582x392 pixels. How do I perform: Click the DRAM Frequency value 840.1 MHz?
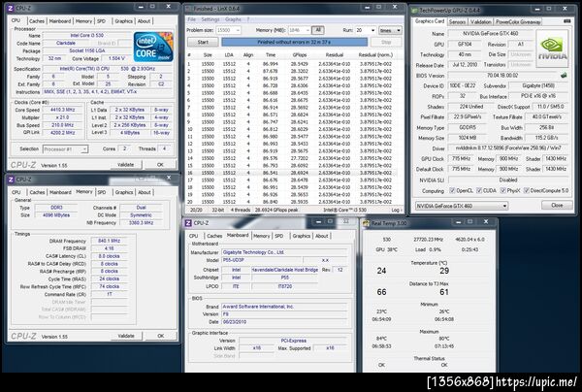pyautogui.click(x=109, y=241)
